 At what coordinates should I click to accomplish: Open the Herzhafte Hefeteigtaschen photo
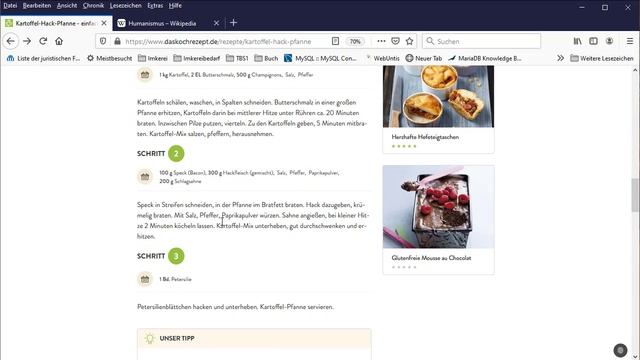[438, 97]
